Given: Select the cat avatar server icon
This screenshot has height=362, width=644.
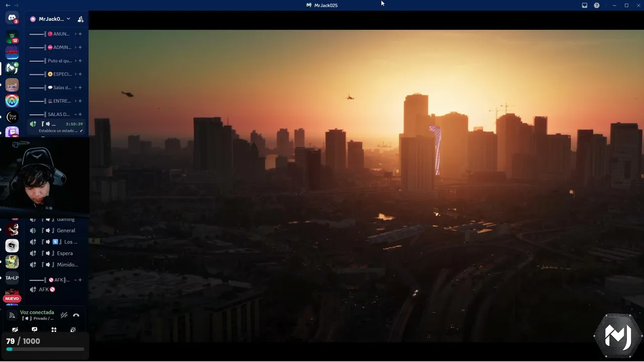Looking at the screenshot, I should click(x=12, y=85).
